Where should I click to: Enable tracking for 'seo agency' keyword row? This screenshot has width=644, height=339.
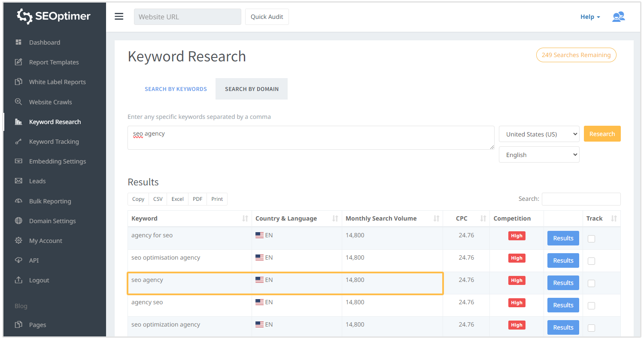[x=591, y=283]
